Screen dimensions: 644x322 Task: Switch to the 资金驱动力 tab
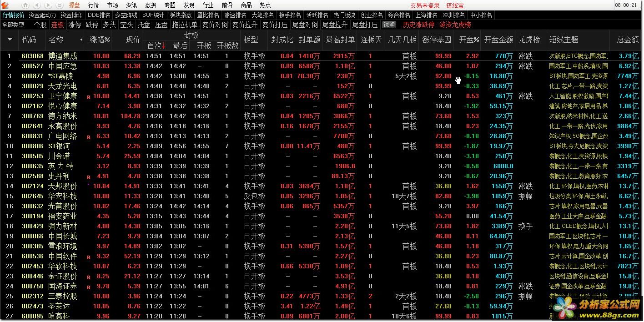[42, 15]
